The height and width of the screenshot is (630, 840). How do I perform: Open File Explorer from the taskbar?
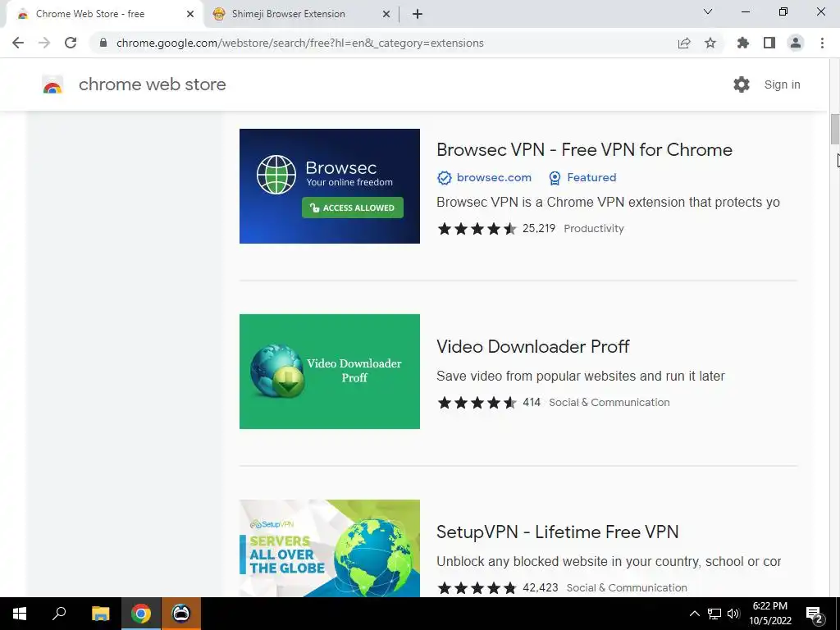(x=100, y=614)
